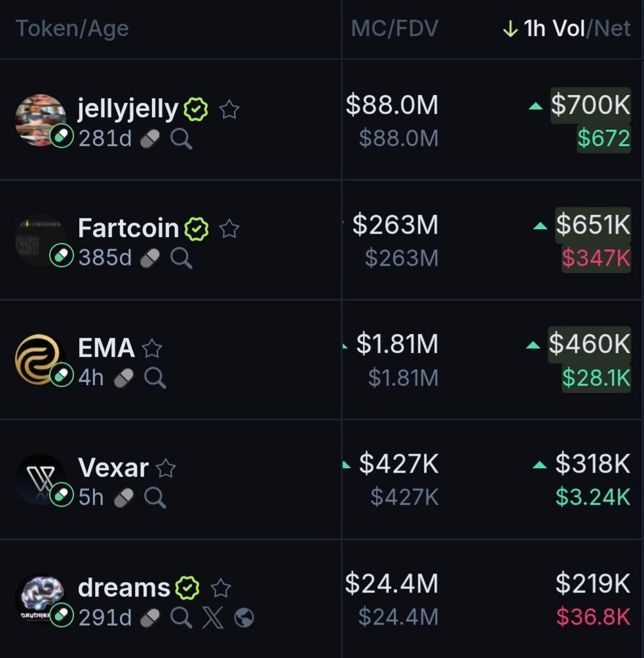
Task: Open dreams website globe icon
Action: [x=244, y=617]
